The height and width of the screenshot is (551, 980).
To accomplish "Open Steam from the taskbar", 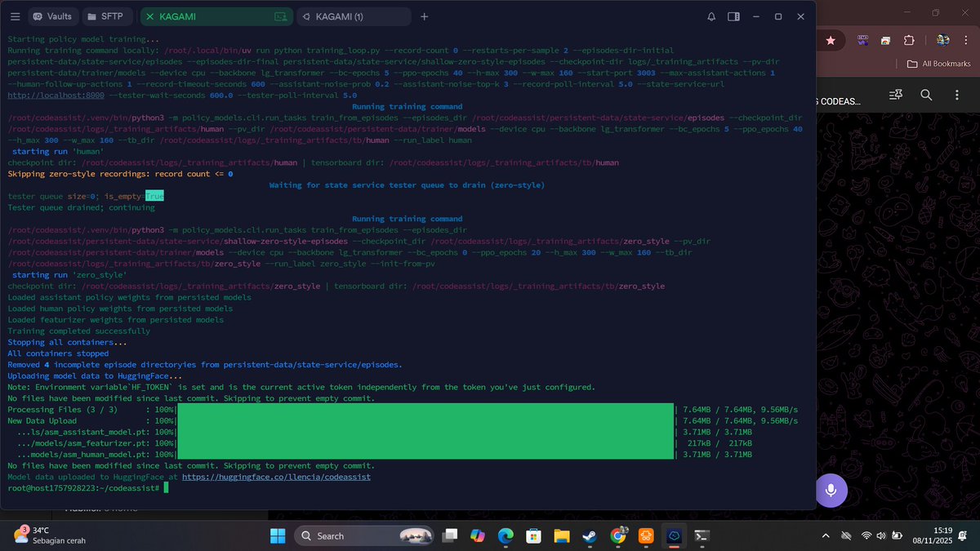I will pyautogui.click(x=590, y=535).
